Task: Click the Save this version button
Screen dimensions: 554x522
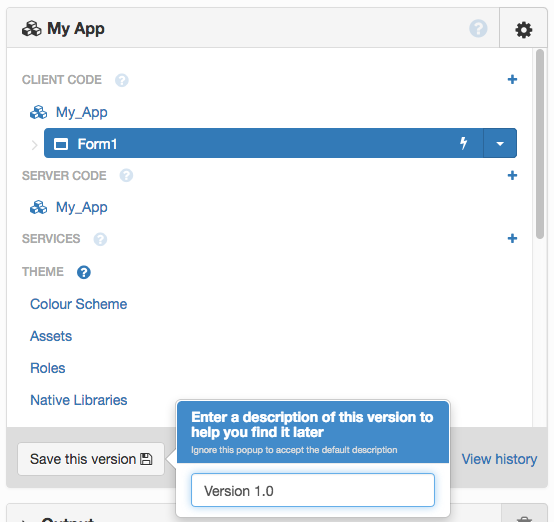Action: pyautogui.click(x=91, y=459)
